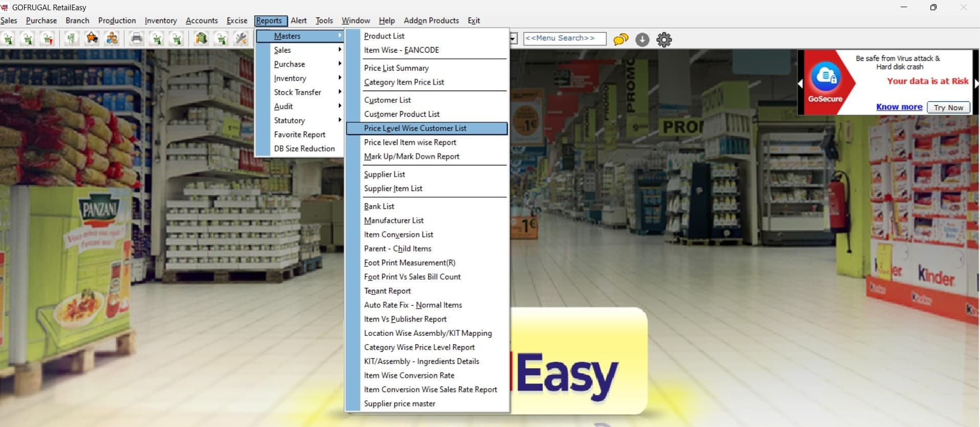Open the Customer List report
Viewport: 980px width, 427px height.
pos(427,100)
